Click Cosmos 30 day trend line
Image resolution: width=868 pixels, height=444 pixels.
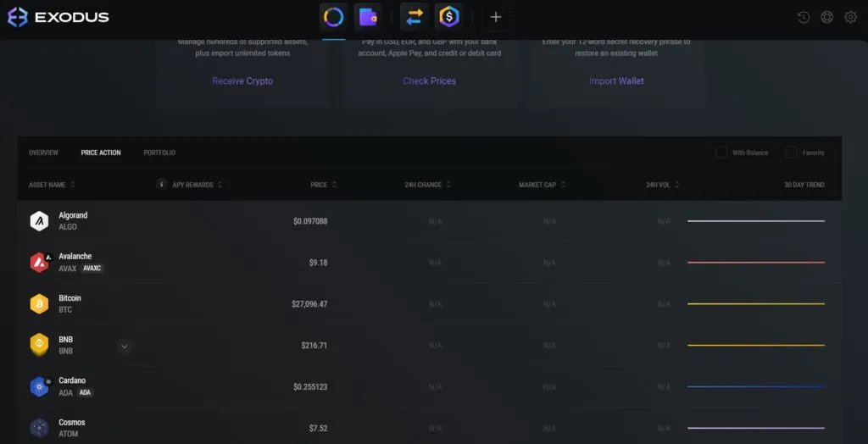[x=755, y=428]
